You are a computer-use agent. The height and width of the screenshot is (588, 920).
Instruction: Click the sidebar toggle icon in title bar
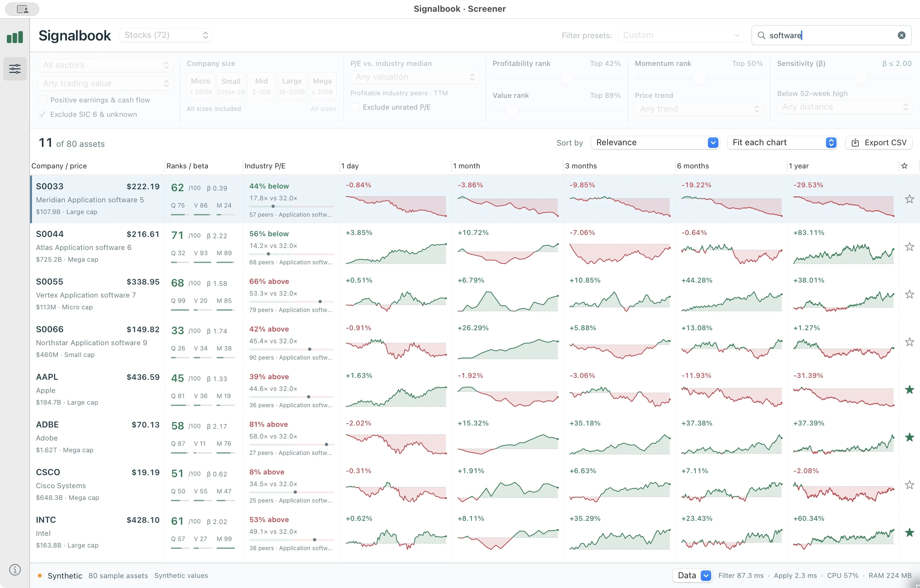22,9
